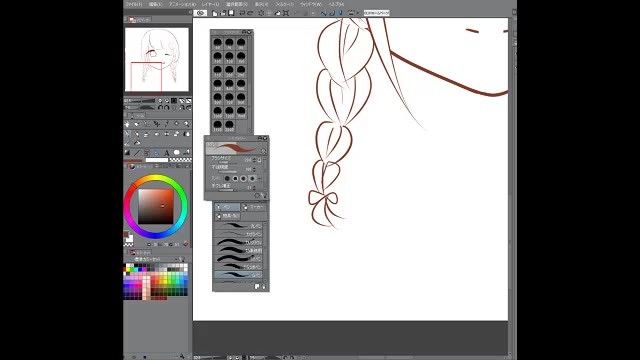
Task: Click the 手ブレ補正 value stepper arrows
Action: (255, 188)
